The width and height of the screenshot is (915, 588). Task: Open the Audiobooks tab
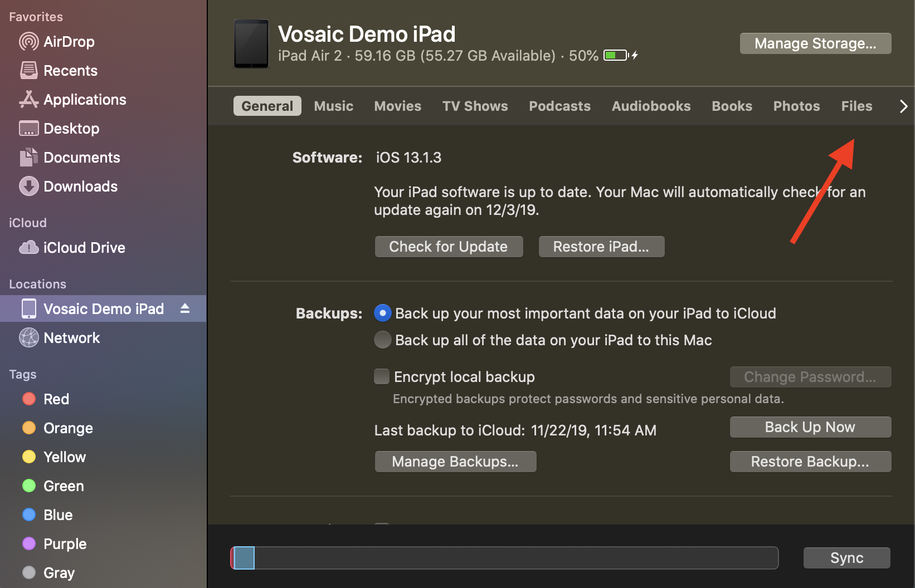651,106
